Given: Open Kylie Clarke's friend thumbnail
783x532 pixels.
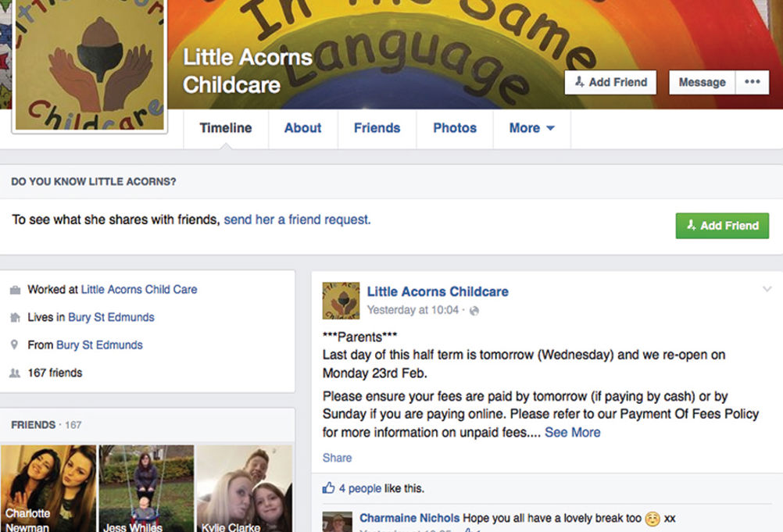Looking at the screenshot, I should click(x=244, y=488).
